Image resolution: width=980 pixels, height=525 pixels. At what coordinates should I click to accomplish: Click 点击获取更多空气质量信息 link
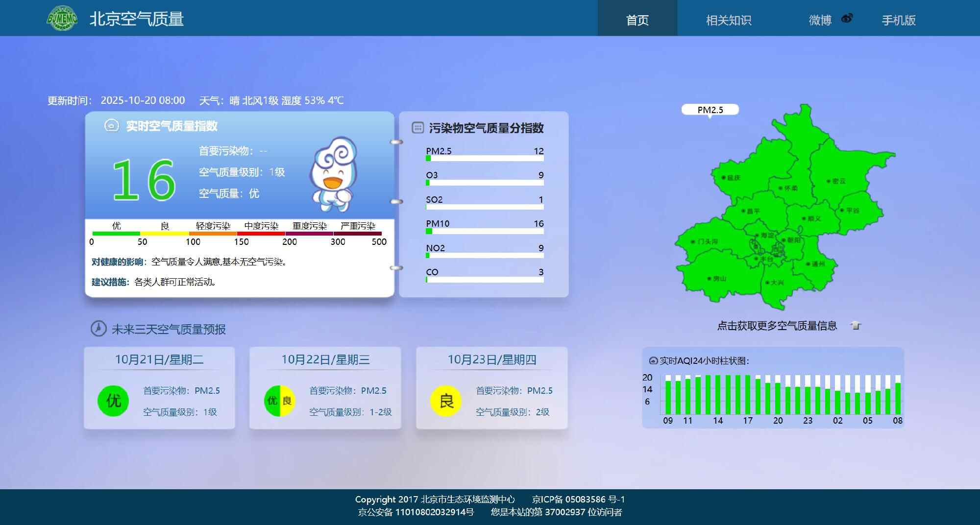pyautogui.click(x=777, y=326)
